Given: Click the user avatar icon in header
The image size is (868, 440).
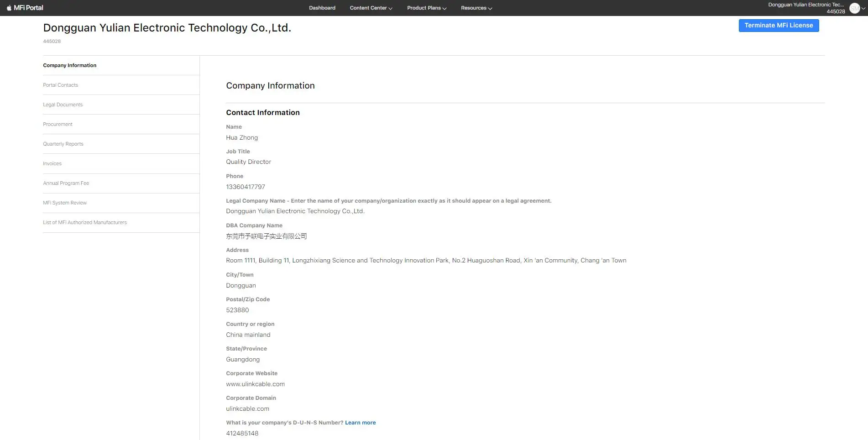Looking at the screenshot, I should pos(854,8).
